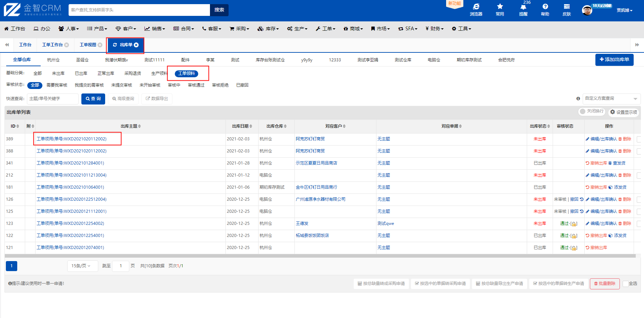Sort by 出库状态 column arrows
This screenshot has width=644, height=318.
[549, 126]
